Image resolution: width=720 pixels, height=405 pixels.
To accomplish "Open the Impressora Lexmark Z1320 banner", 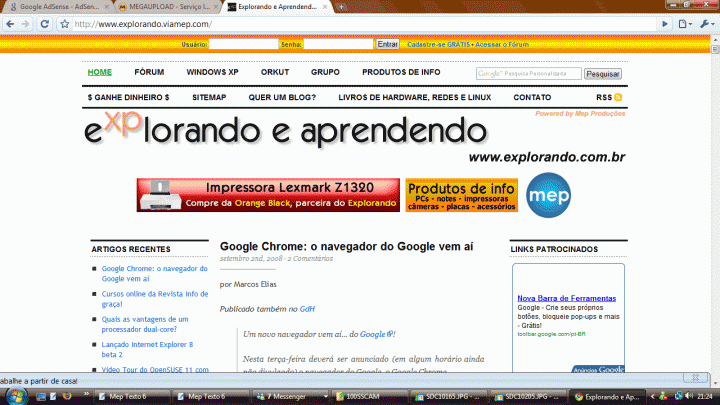I will coord(268,195).
